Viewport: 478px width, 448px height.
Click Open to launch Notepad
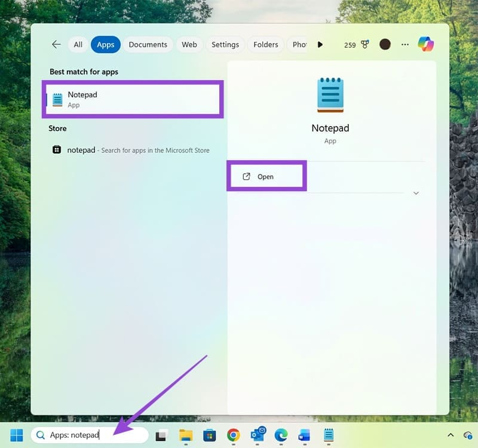pyautogui.click(x=265, y=176)
